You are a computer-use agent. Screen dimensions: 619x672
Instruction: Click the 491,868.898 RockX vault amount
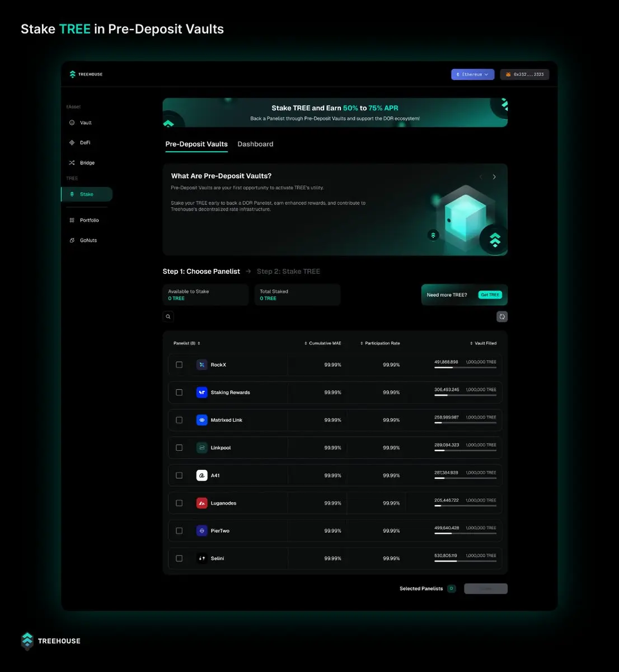pyautogui.click(x=446, y=362)
